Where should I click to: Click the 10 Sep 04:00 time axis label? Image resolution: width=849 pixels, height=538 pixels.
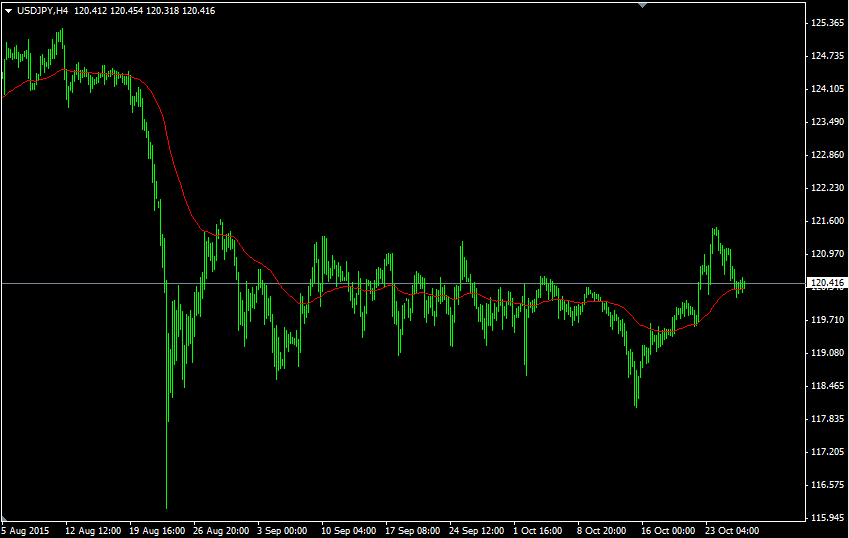tap(349, 531)
